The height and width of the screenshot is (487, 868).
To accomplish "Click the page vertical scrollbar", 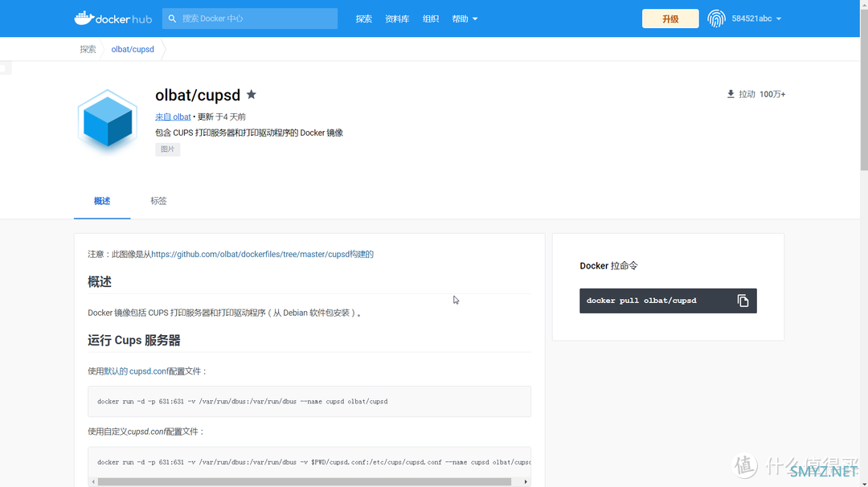I will coord(863,88).
